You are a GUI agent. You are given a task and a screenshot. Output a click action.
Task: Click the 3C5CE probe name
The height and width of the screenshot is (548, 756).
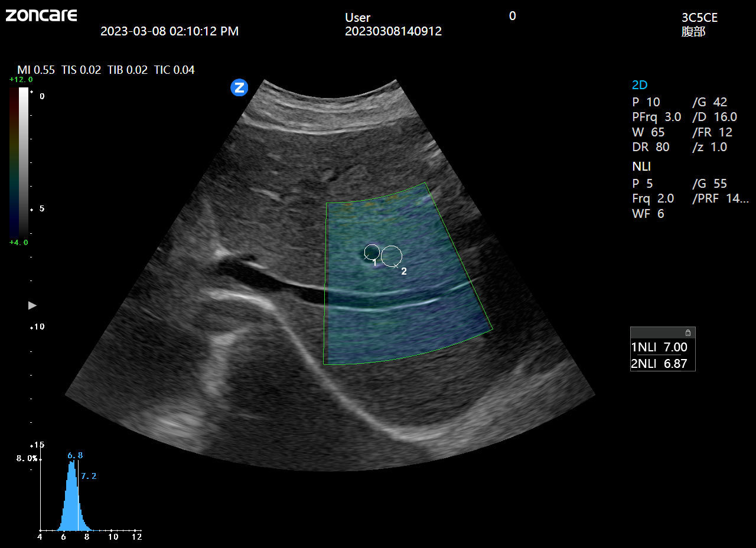point(699,18)
